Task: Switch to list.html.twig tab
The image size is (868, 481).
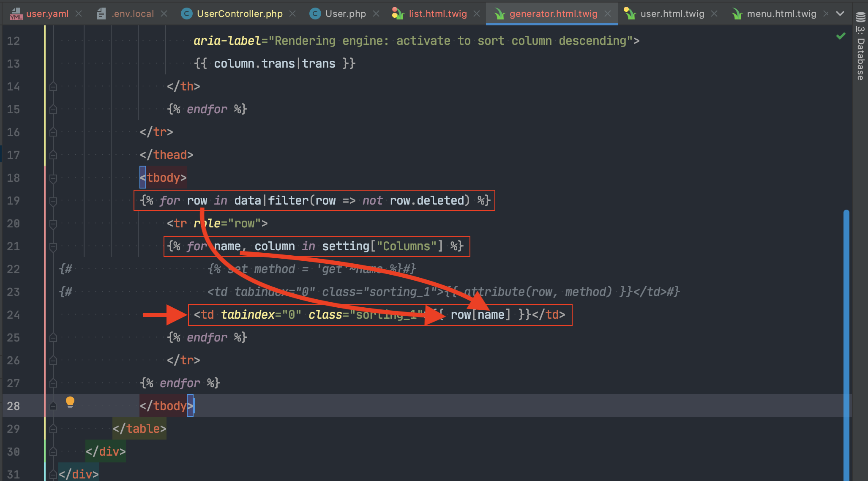Action: 438,14
